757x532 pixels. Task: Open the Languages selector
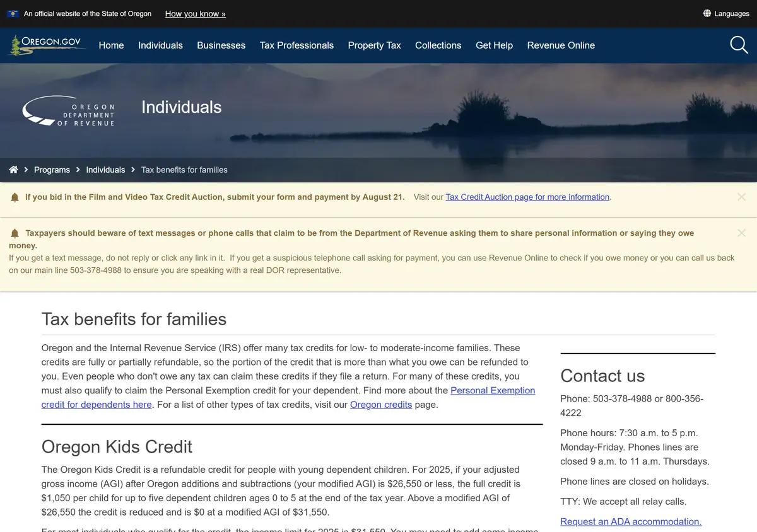[726, 13]
